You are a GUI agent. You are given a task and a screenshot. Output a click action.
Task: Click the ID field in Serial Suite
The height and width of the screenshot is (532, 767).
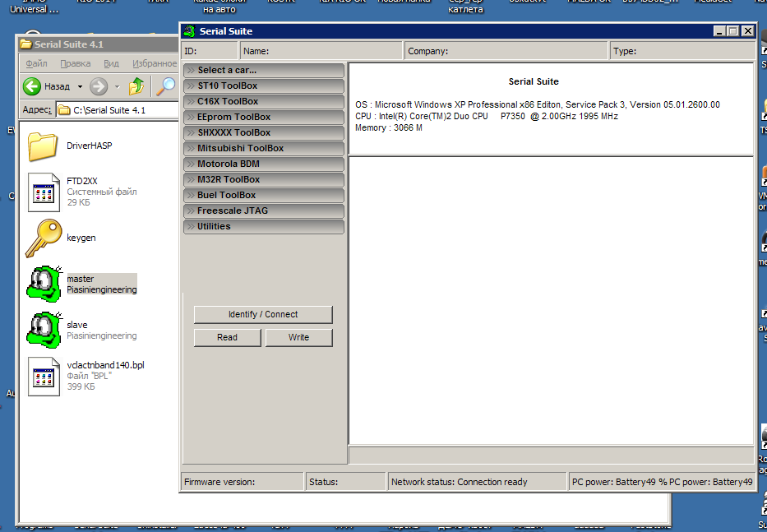point(210,51)
